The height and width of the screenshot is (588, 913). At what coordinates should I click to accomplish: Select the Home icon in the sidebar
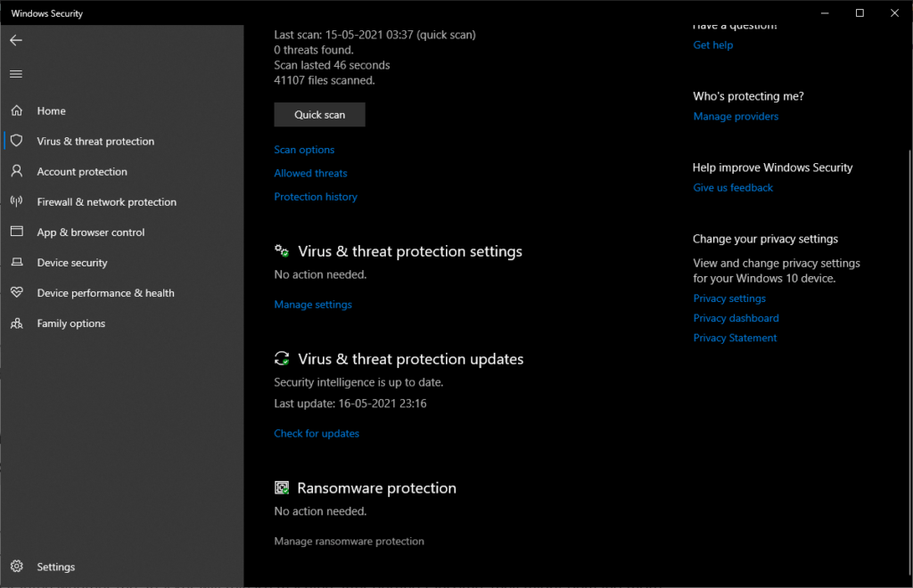pos(16,110)
